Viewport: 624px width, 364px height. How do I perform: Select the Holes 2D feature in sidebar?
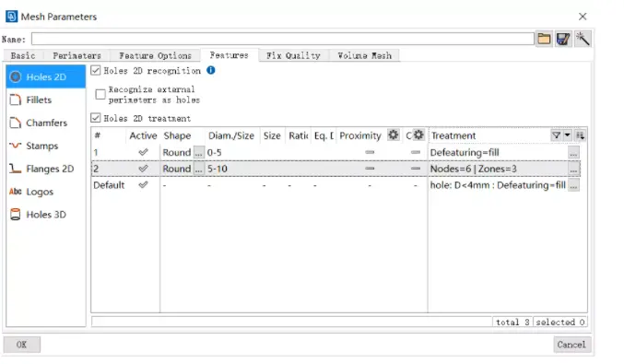click(x=46, y=76)
